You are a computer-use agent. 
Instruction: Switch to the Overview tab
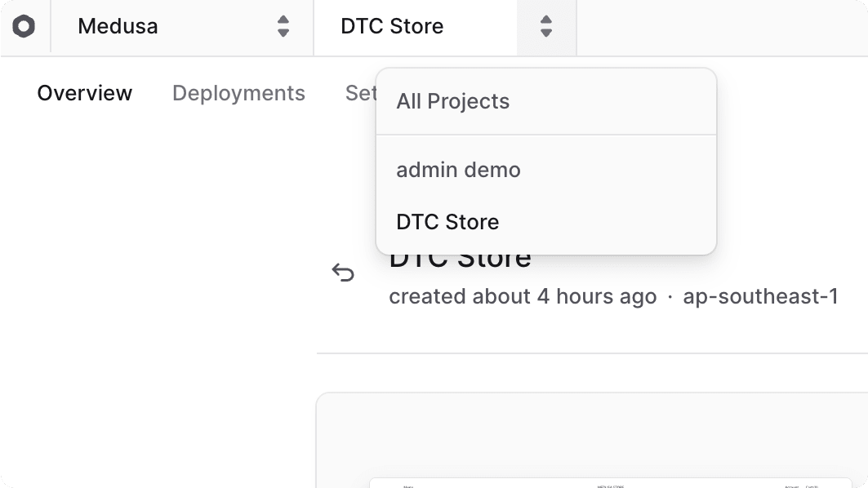[84, 93]
